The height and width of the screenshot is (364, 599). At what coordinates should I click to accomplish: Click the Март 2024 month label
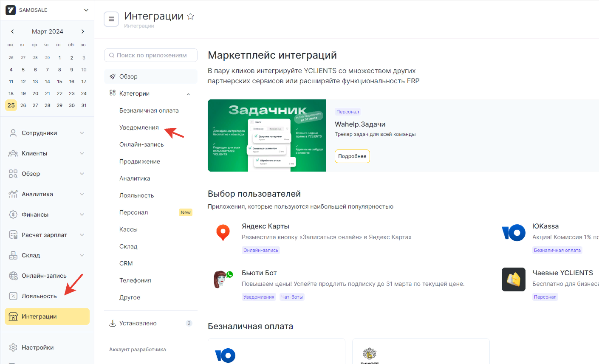(x=48, y=31)
